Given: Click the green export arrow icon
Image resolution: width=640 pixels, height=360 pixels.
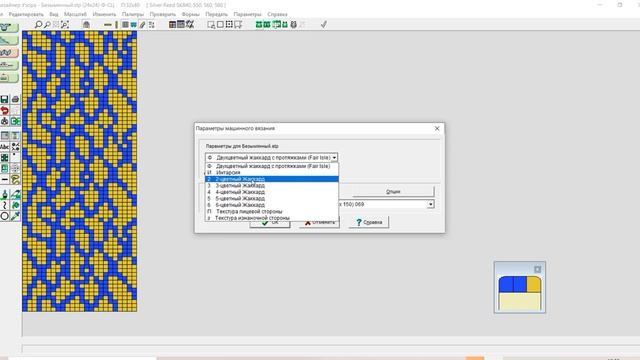Looking at the screenshot, I should (15, 121).
